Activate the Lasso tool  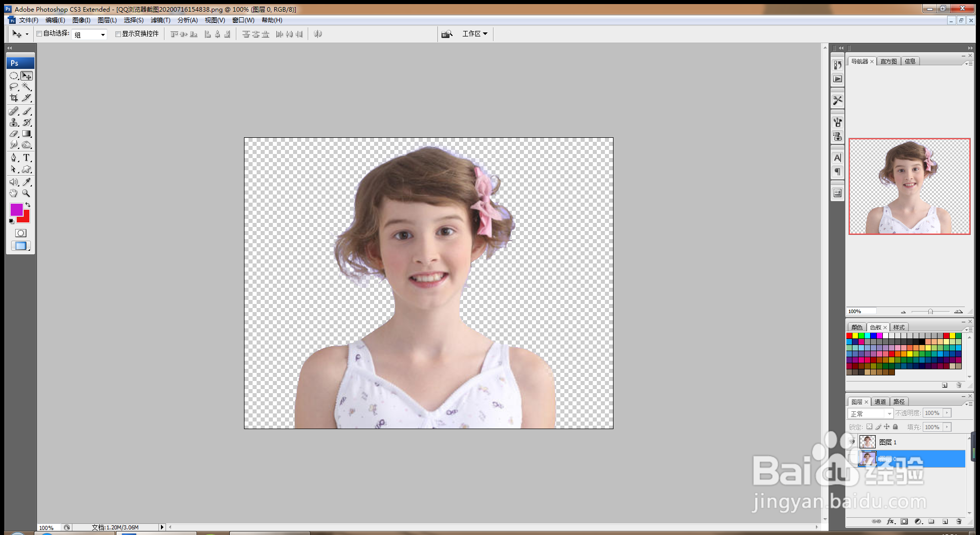(x=14, y=87)
